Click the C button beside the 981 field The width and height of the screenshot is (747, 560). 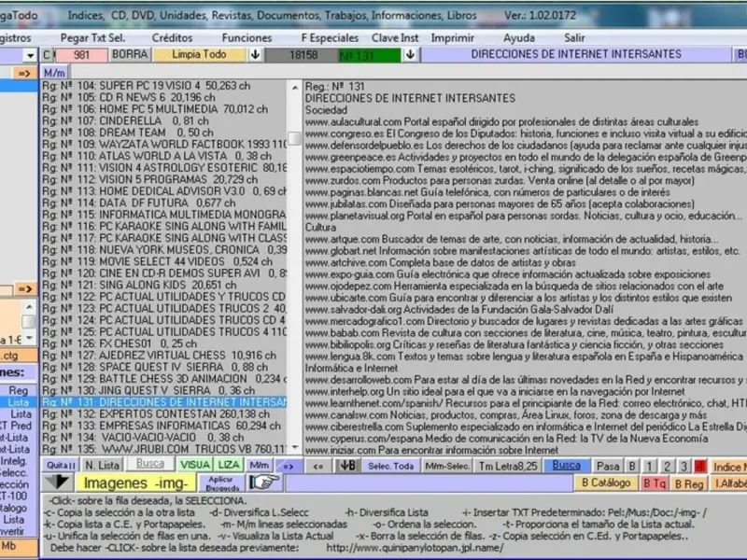(47, 55)
